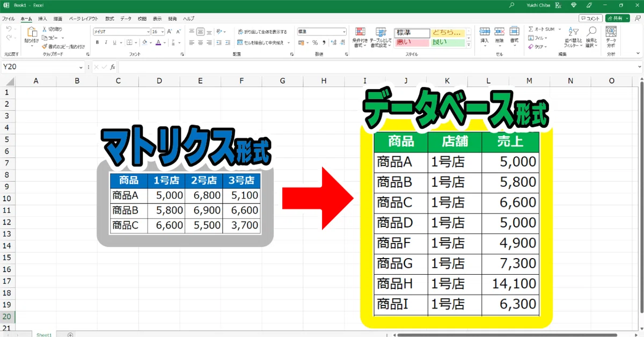Toggle underline formatting
This screenshot has height=337, width=644.
click(x=114, y=42)
